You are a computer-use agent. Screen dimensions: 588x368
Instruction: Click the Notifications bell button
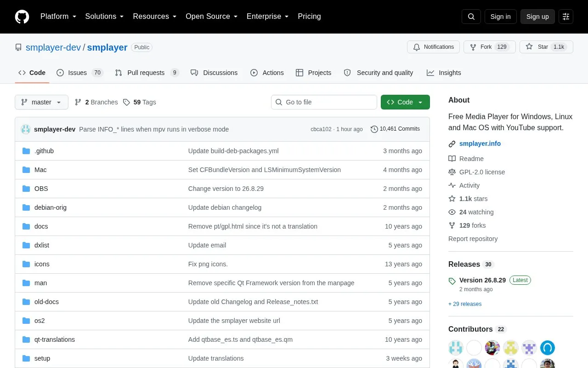pyautogui.click(x=433, y=47)
